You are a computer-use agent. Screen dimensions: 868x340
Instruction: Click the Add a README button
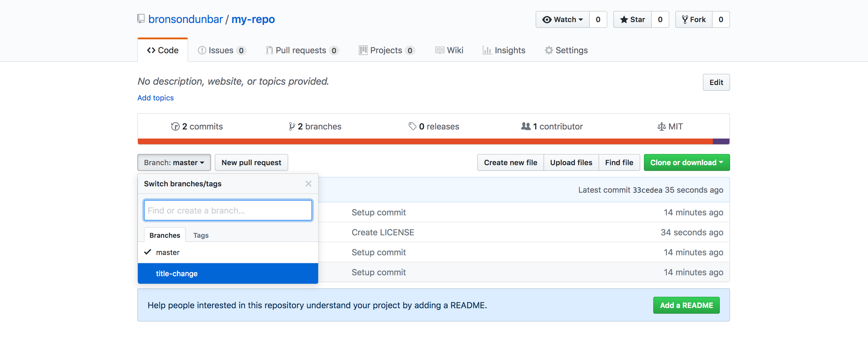pos(686,305)
